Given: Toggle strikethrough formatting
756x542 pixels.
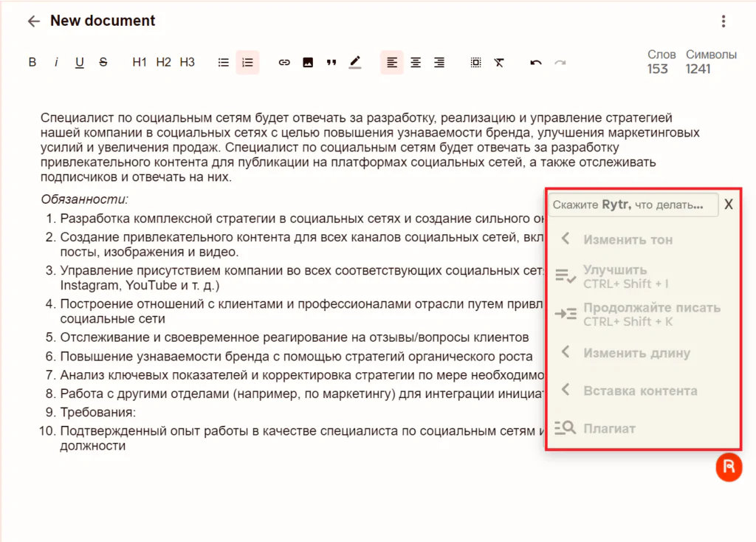Looking at the screenshot, I should pyautogui.click(x=103, y=62).
